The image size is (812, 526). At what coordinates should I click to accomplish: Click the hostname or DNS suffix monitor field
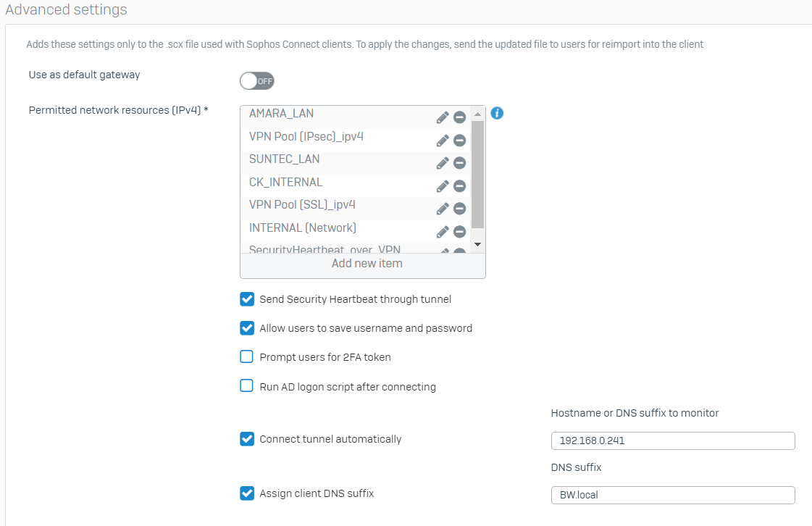point(672,441)
